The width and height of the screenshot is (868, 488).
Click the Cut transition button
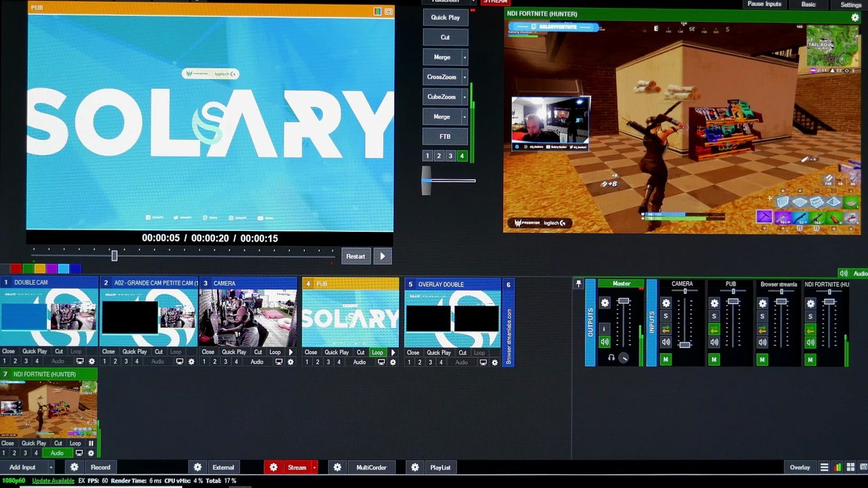click(445, 37)
